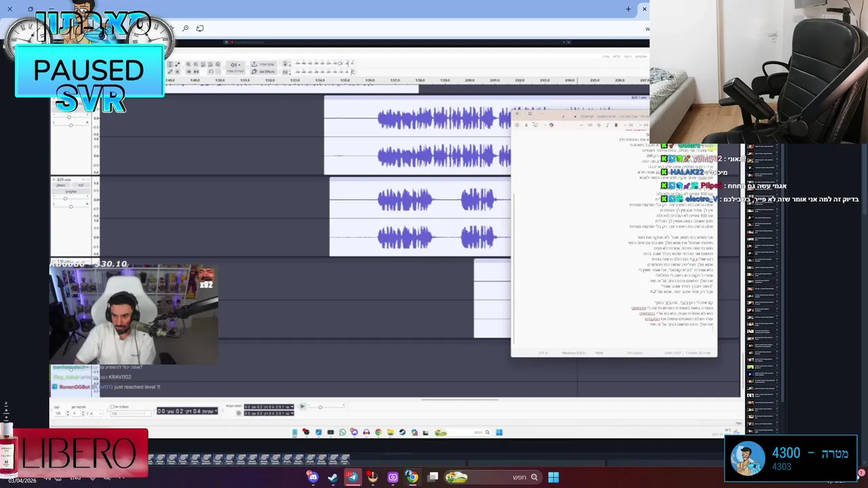Click the Fit Selection to Width icon
The image size is (868, 488).
pos(203,64)
